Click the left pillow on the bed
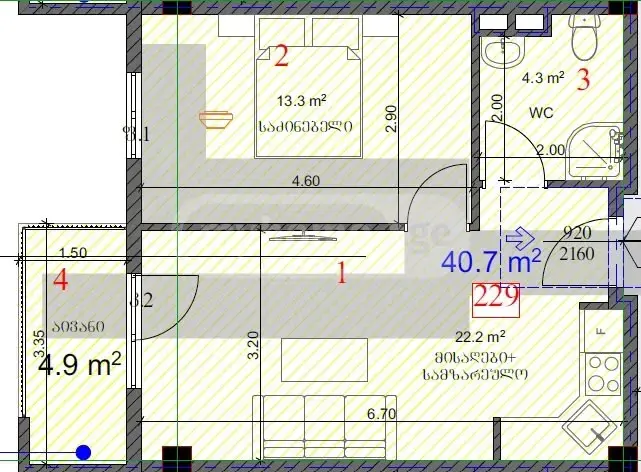 click(282, 33)
